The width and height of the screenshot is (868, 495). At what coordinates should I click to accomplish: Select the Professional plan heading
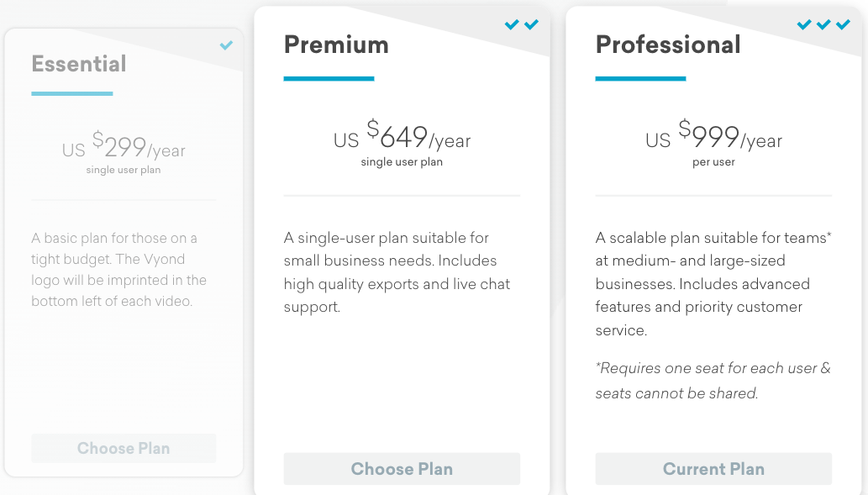click(x=668, y=45)
